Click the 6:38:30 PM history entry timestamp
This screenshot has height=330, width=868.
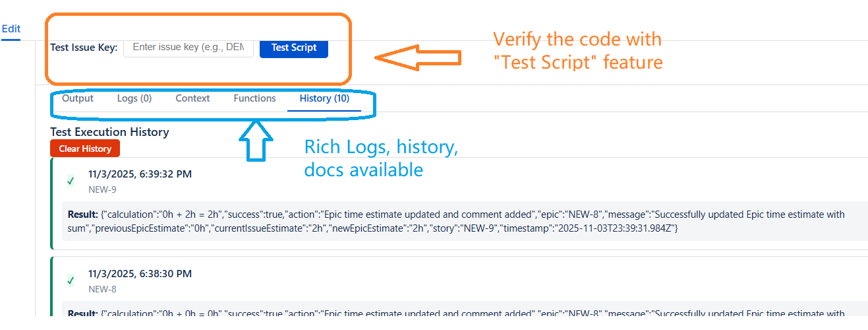coord(140,274)
